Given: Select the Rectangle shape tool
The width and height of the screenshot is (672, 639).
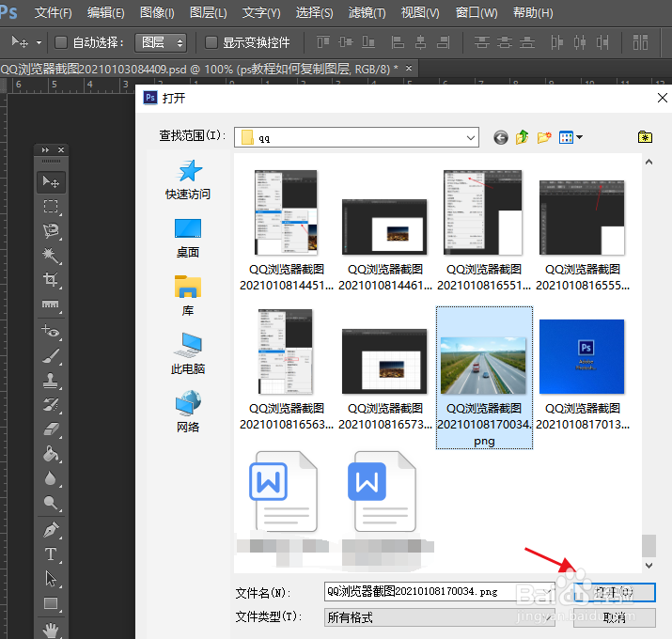Looking at the screenshot, I should [x=51, y=603].
